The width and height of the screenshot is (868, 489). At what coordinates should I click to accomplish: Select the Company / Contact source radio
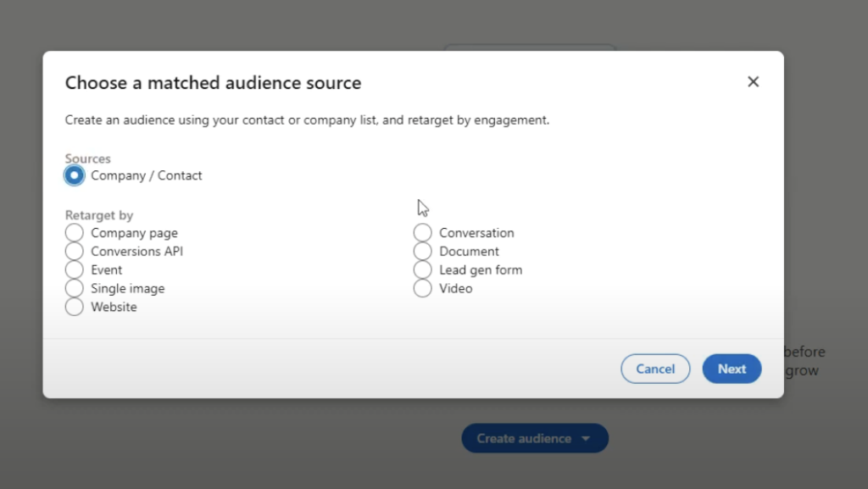[x=75, y=175]
